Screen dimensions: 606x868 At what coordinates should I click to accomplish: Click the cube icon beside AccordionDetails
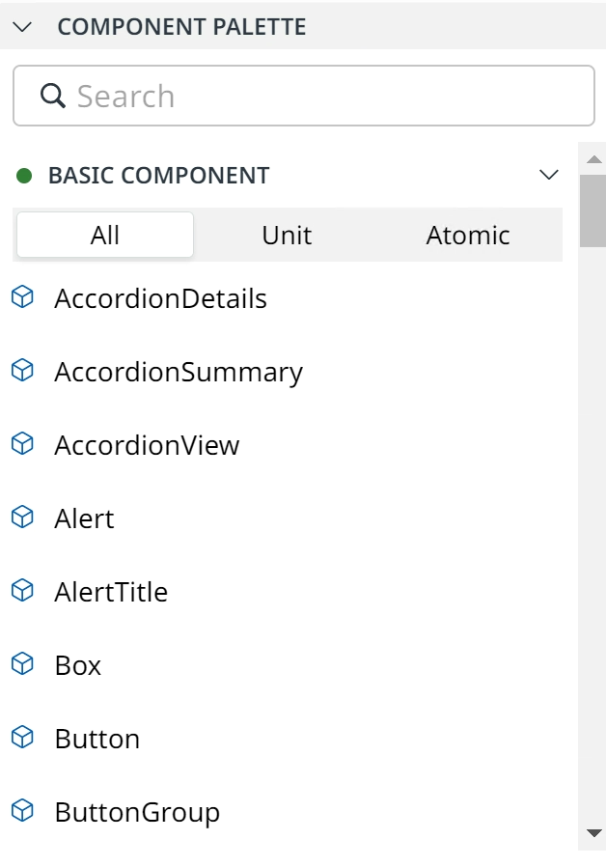(x=23, y=297)
